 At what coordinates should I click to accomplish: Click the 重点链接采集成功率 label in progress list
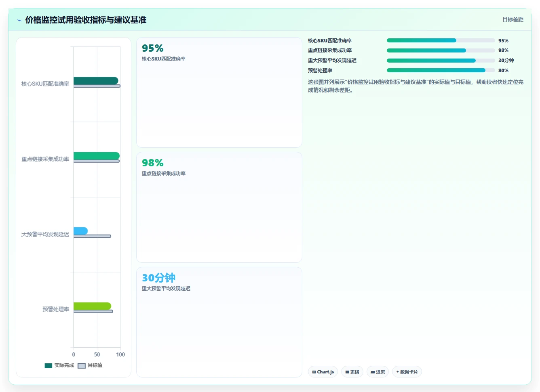point(330,50)
